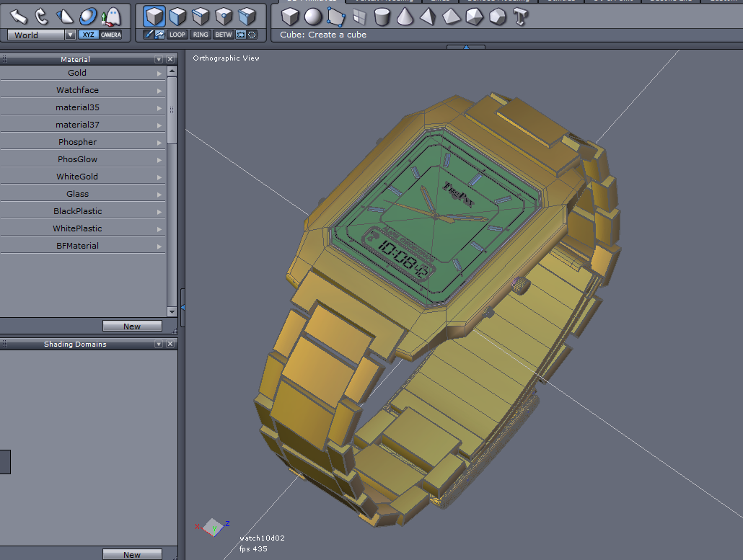Viewport: 743px width, 560px height.
Task: Toggle the CAMERA axis mode
Action: point(111,35)
